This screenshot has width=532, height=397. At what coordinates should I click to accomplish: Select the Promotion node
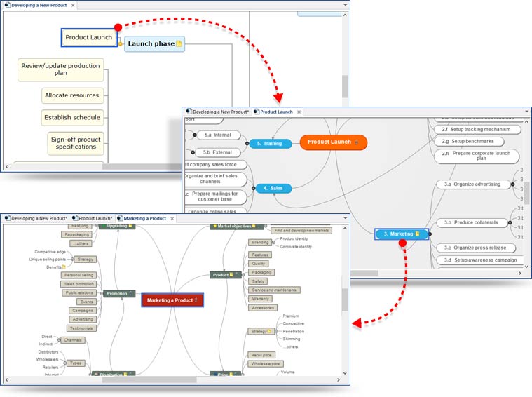pyautogui.click(x=119, y=293)
